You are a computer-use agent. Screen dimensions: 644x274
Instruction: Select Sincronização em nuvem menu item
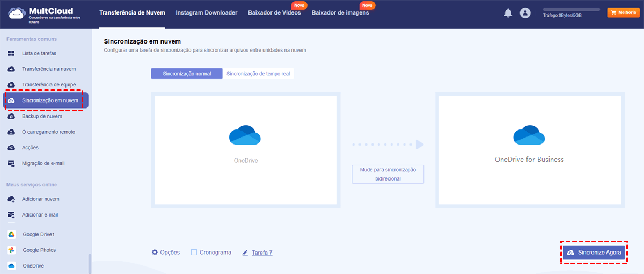[x=46, y=100]
